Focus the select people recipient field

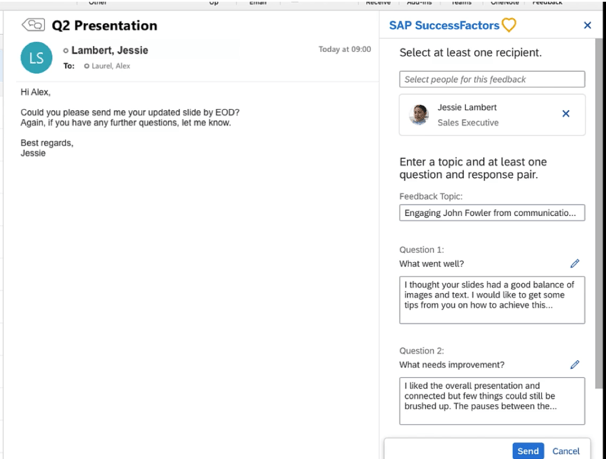pos(491,79)
